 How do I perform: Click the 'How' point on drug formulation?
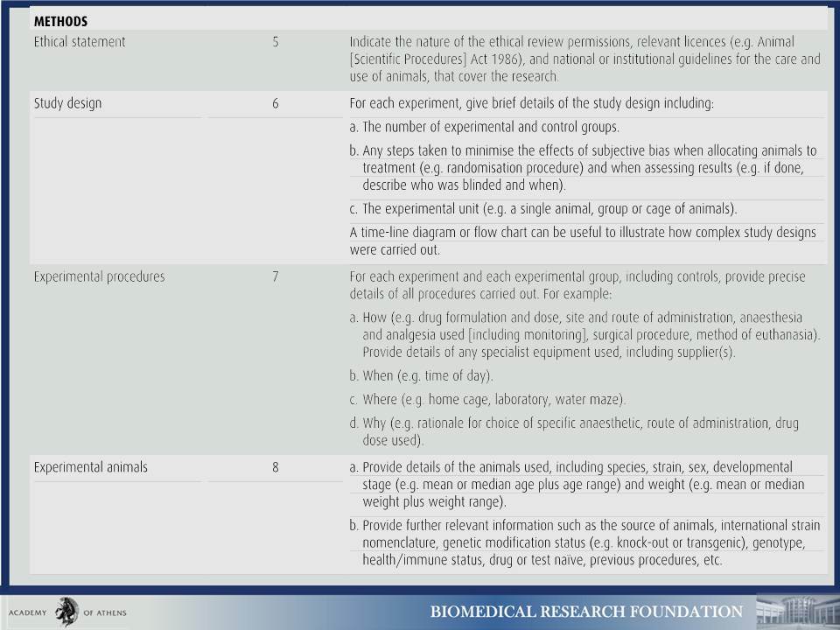[x=585, y=335]
